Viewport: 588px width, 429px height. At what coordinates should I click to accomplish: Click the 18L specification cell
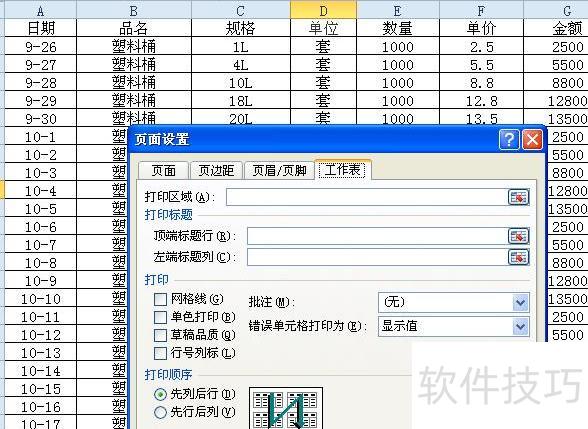[x=240, y=100]
